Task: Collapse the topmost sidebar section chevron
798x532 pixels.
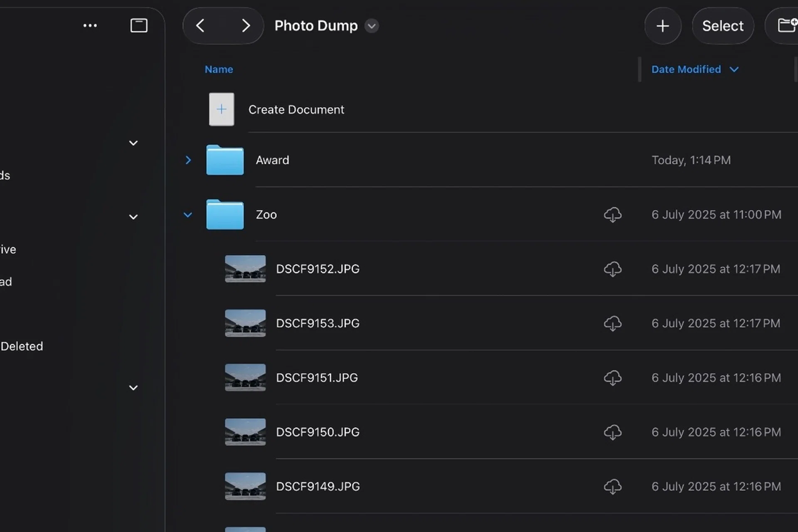Action: [133, 143]
